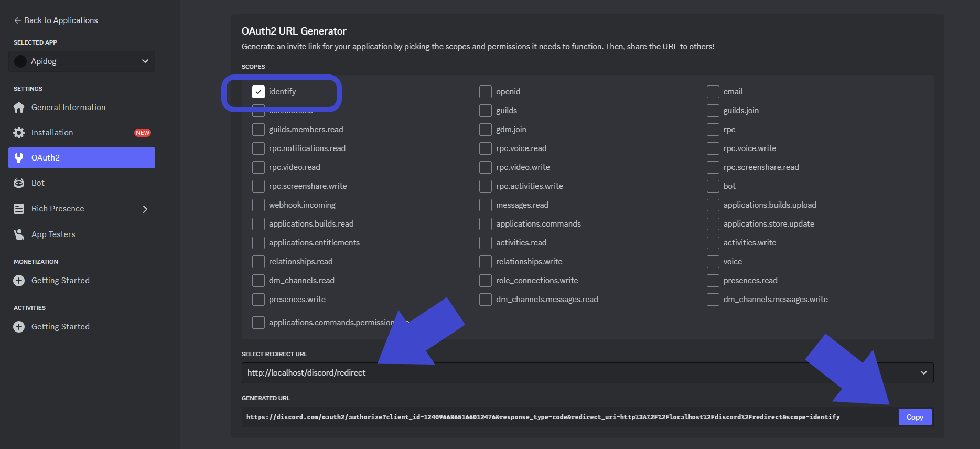Enable rpc.video.read scope
Image resolution: width=980 pixels, height=449 pixels.
259,167
